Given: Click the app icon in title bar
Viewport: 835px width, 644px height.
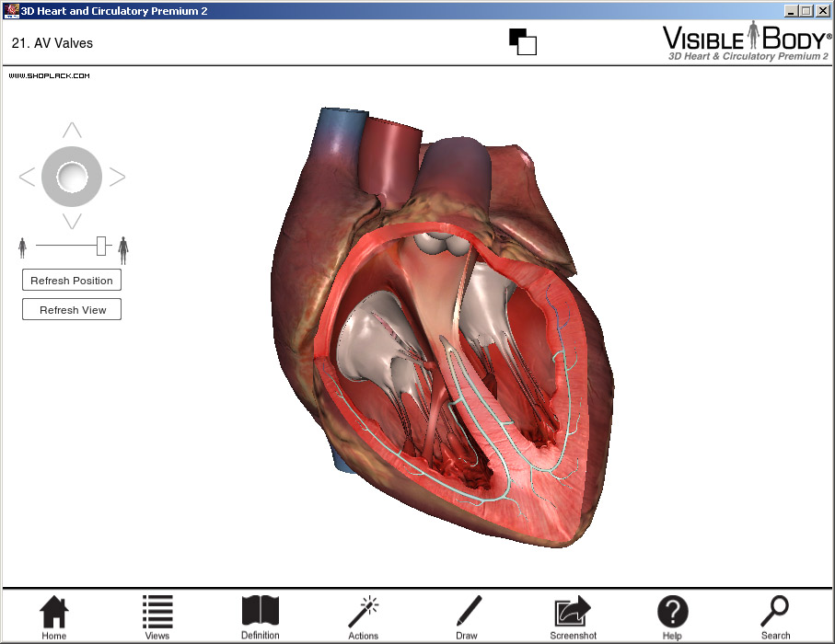Looking at the screenshot, I should click(11, 11).
